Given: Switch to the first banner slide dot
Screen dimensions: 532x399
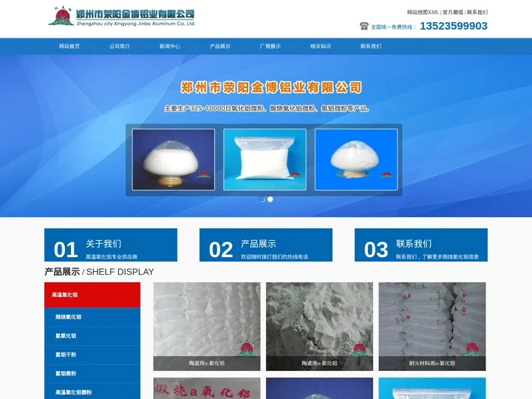Looking at the screenshot, I should tap(262, 199).
